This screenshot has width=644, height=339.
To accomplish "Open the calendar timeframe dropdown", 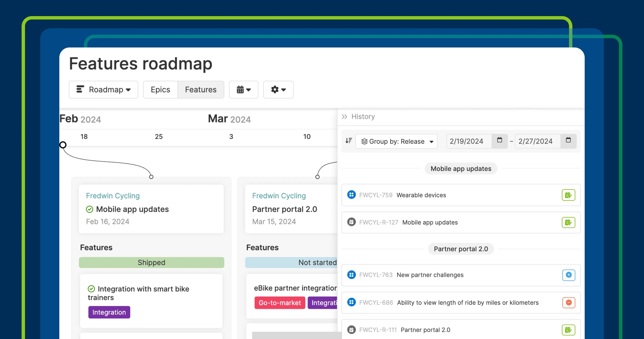I will pyautogui.click(x=243, y=89).
